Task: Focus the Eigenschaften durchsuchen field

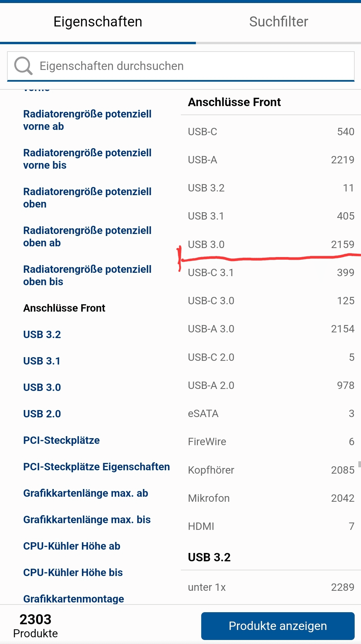Action: (181, 66)
